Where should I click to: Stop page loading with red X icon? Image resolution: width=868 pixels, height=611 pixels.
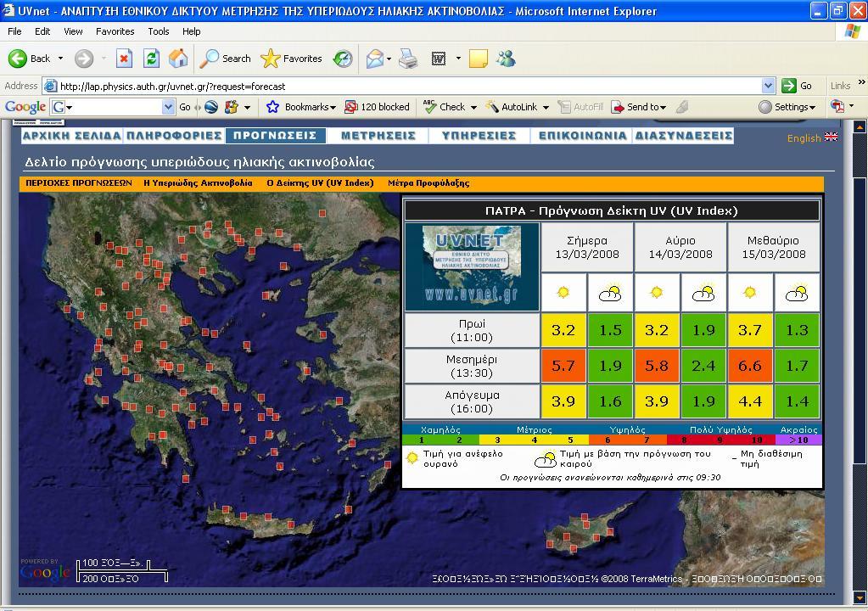point(124,58)
